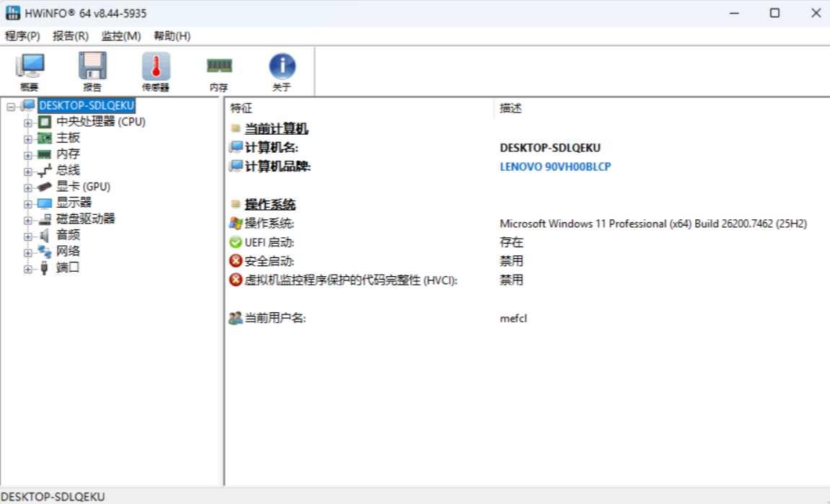Expand the 网络 tree node
Viewport: 830px width, 504px height.
27,252
